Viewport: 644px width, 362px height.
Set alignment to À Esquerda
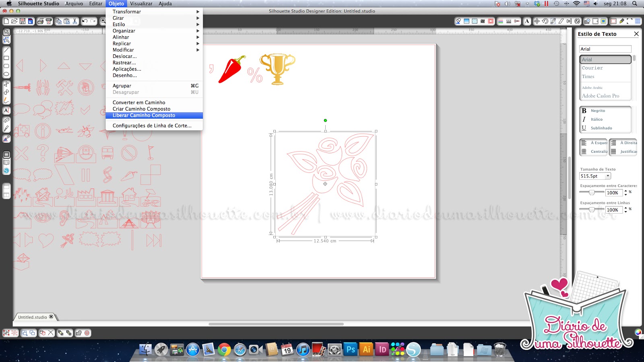(594, 143)
